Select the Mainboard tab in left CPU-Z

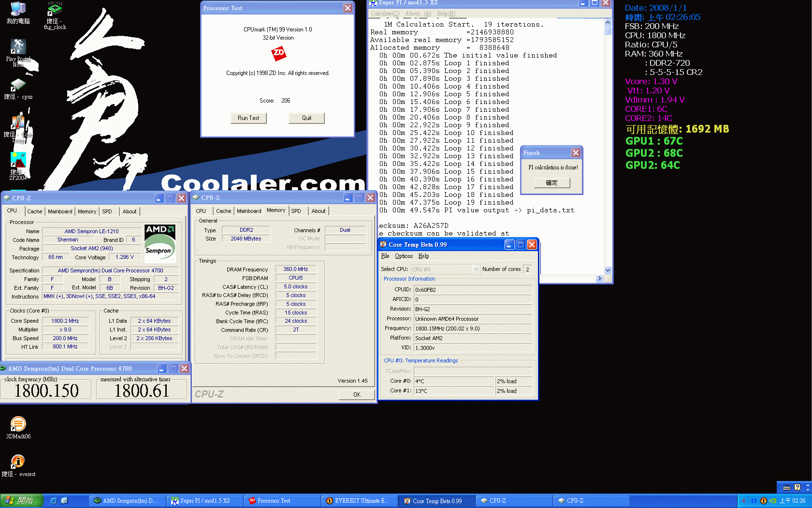click(x=60, y=211)
